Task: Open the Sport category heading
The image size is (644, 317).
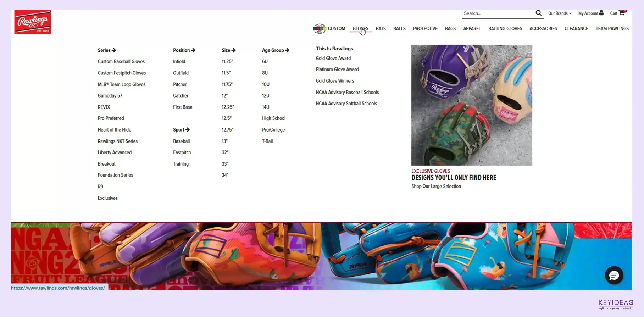Action: [x=181, y=130]
